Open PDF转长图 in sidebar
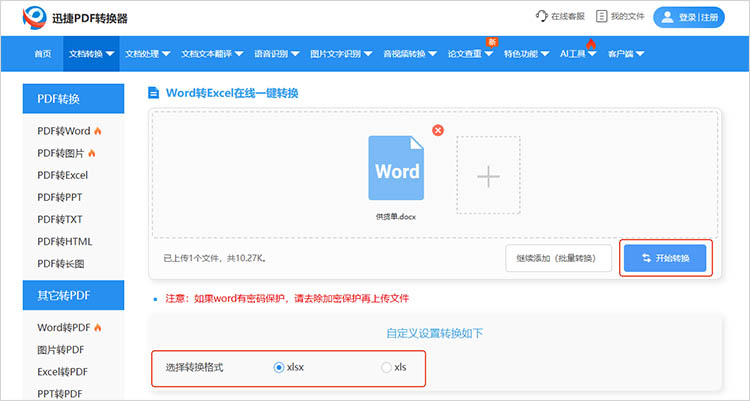 [61, 264]
